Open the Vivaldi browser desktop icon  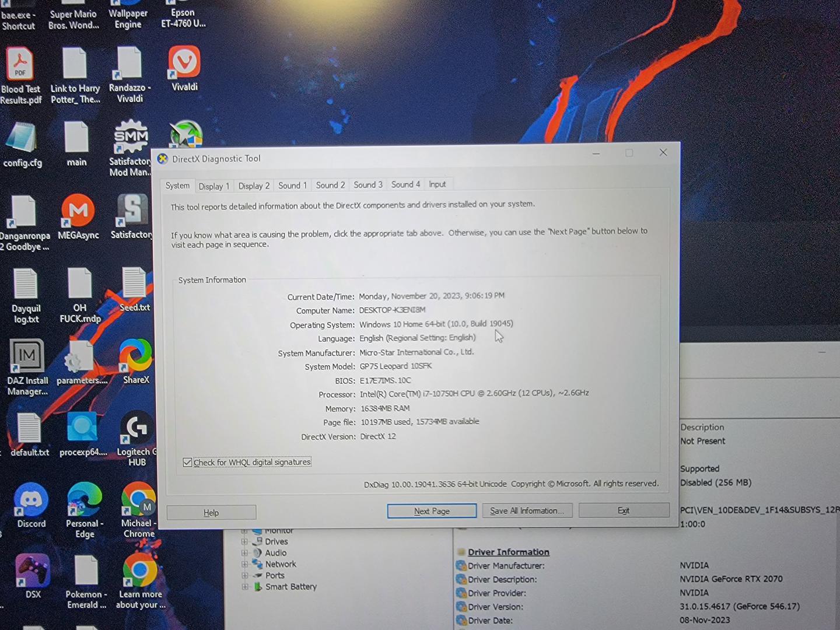pos(184,64)
